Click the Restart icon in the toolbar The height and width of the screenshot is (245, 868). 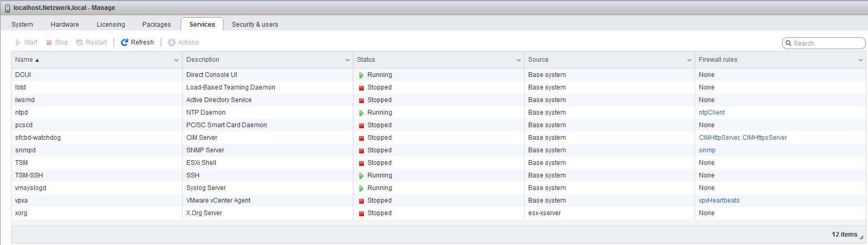tap(80, 42)
